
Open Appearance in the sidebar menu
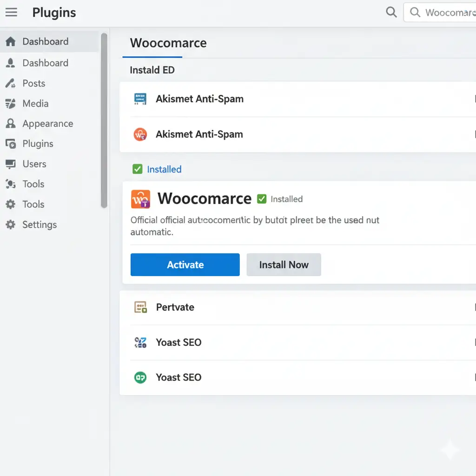click(47, 124)
